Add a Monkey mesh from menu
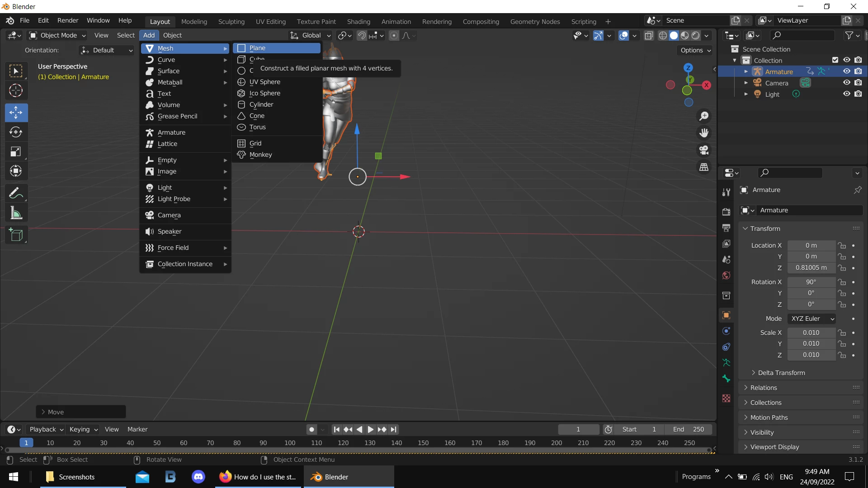This screenshot has height=488, width=868. (x=260, y=155)
